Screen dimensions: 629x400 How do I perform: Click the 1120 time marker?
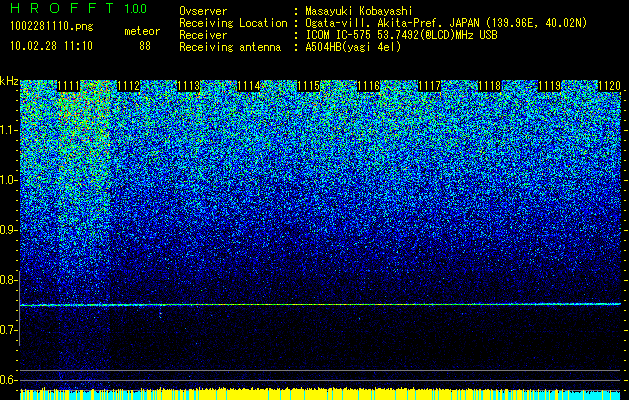(x=610, y=86)
